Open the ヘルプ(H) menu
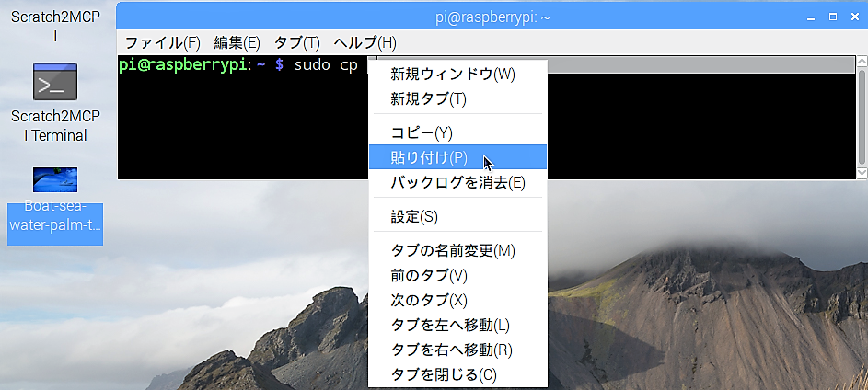This screenshot has width=868, height=390. (x=365, y=42)
